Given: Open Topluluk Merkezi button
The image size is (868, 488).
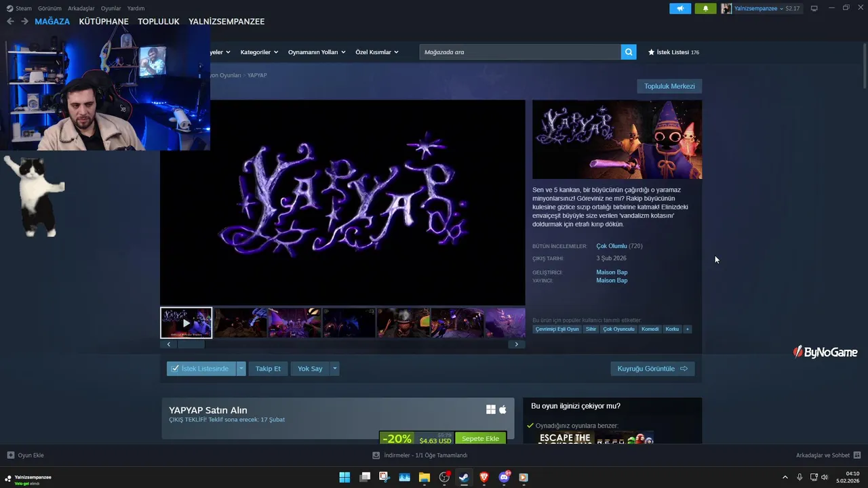Looking at the screenshot, I should tap(669, 86).
